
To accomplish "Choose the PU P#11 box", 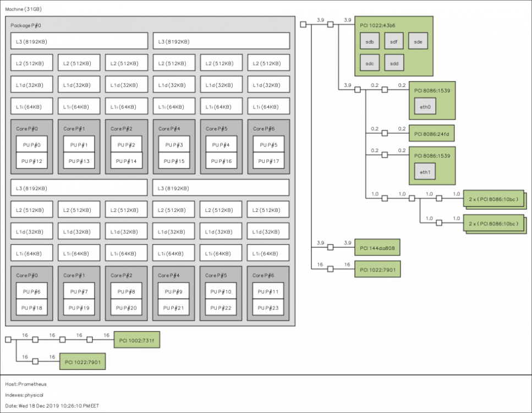I will coord(268,291).
